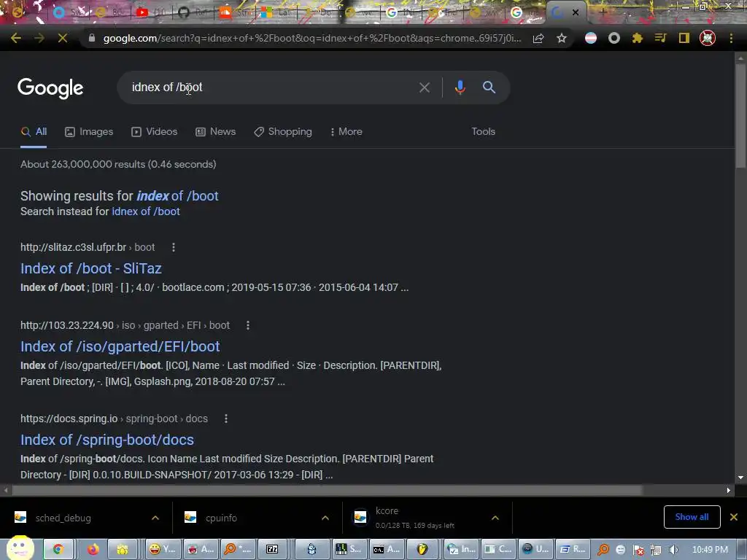Image resolution: width=747 pixels, height=560 pixels.
Task: Switch to Shopping results
Action: pyautogui.click(x=283, y=132)
